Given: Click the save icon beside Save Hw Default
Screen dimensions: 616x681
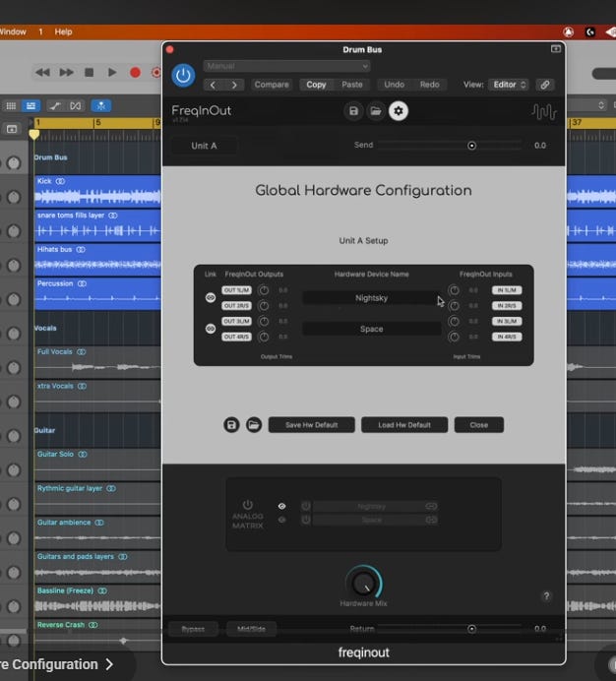Looking at the screenshot, I should click(x=231, y=425).
